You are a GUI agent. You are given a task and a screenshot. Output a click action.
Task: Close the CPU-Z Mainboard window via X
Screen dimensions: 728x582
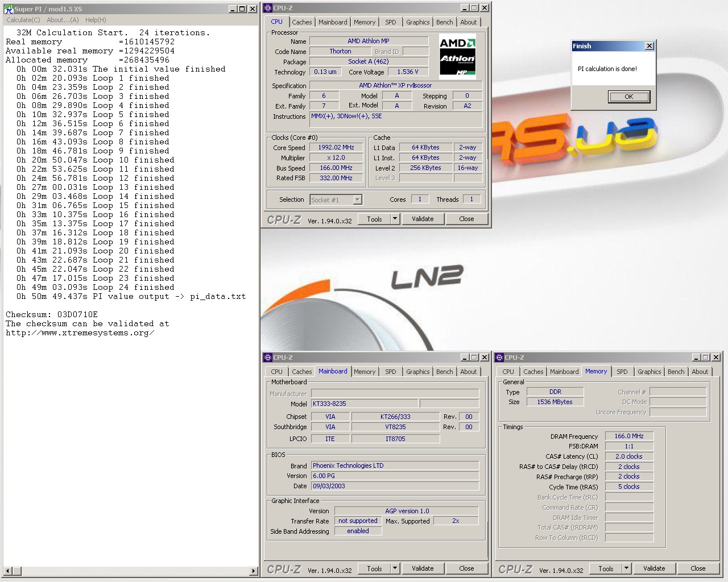(x=484, y=357)
